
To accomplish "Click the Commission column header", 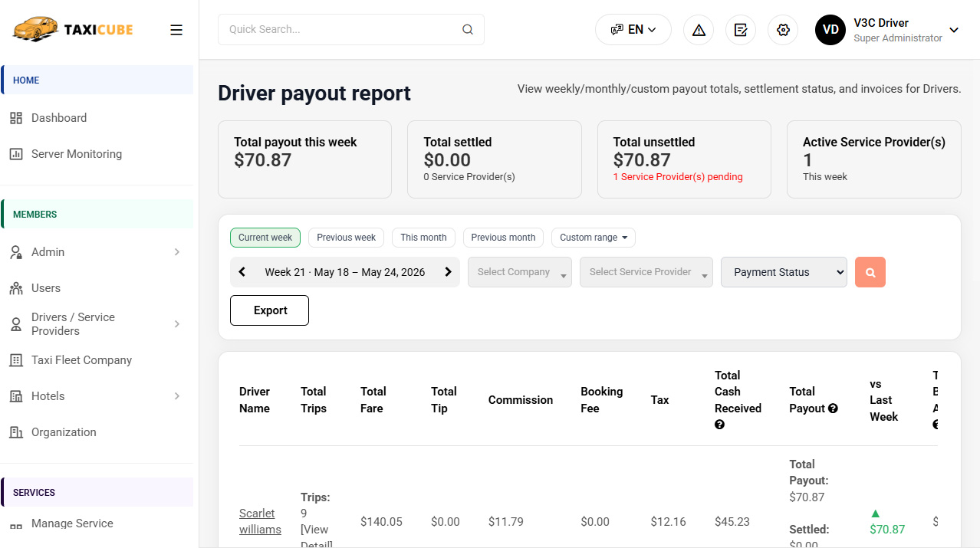I will click(521, 400).
